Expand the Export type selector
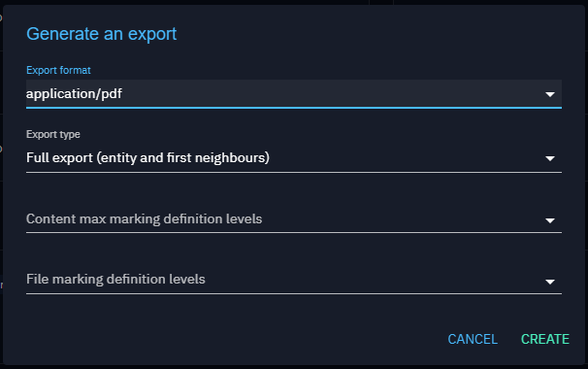 click(294, 158)
